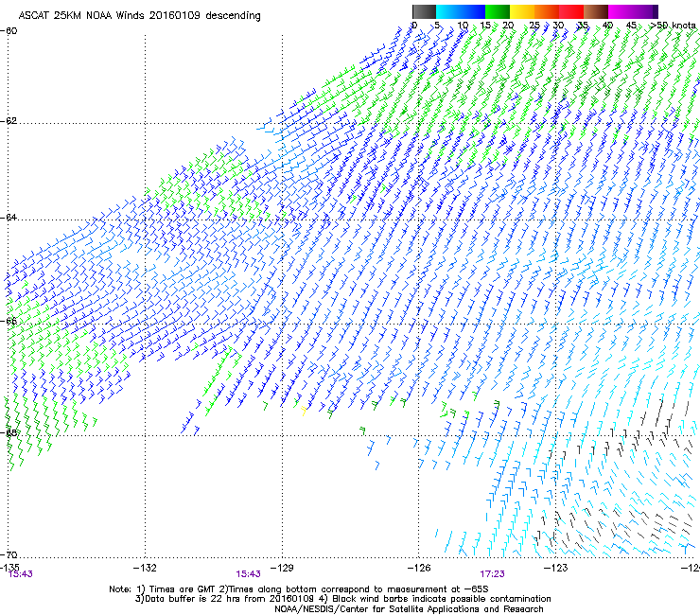This screenshot has width=700, height=615.
Task: Click the -66 latitude axis label
Action: [x=9, y=321]
